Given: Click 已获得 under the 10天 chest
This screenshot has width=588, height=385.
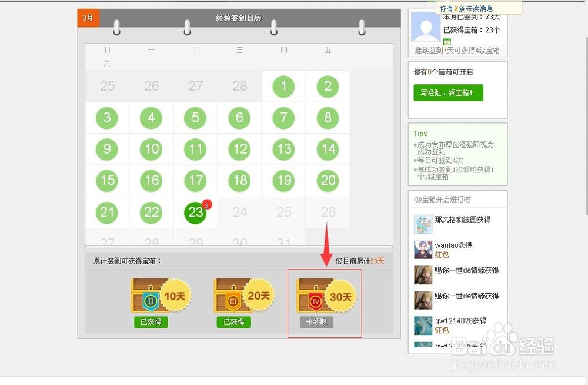Looking at the screenshot, I should tap(150, 322).
